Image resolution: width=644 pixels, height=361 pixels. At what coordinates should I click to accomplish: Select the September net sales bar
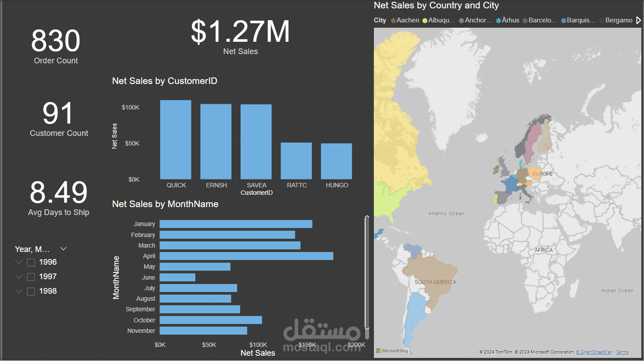point(200,310)
